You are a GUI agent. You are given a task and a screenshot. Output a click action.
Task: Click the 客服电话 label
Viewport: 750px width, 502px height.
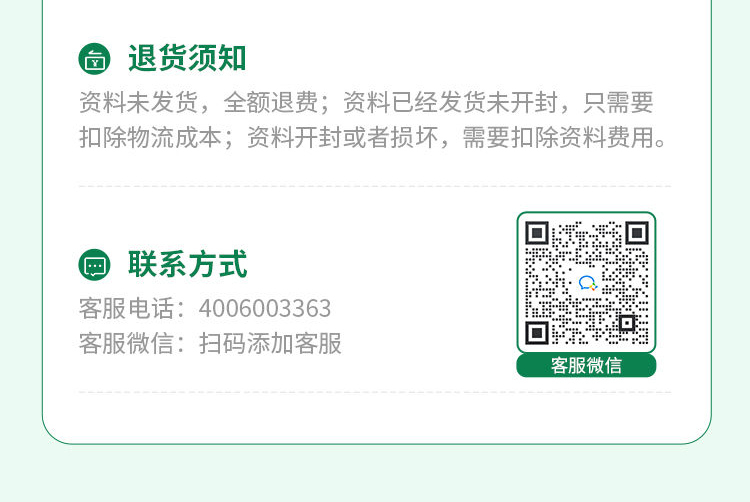click(126, 308)
